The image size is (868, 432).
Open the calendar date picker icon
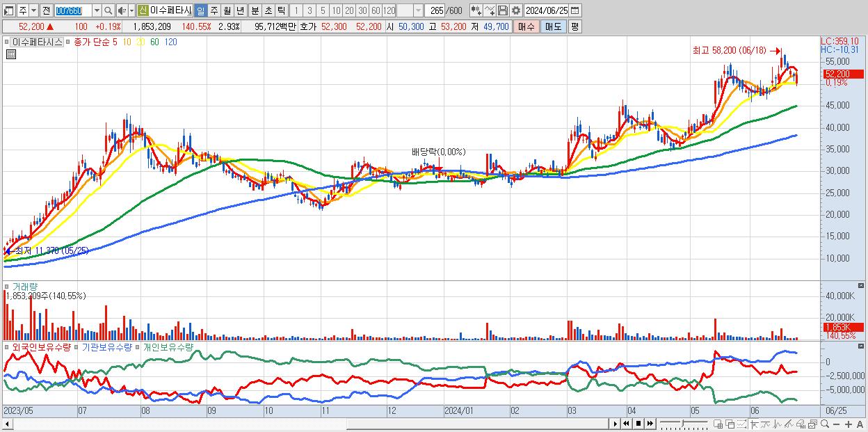[x=574, y=10]
